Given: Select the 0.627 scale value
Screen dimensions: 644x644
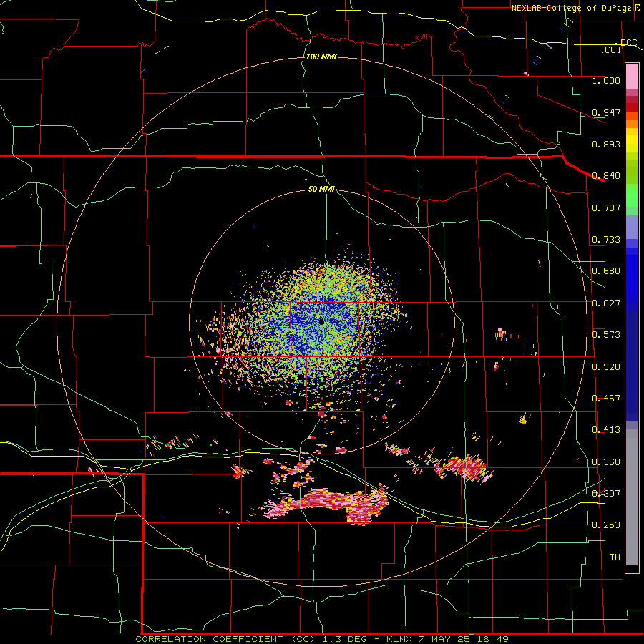Looking at the screenshot, I should (606, 303).
